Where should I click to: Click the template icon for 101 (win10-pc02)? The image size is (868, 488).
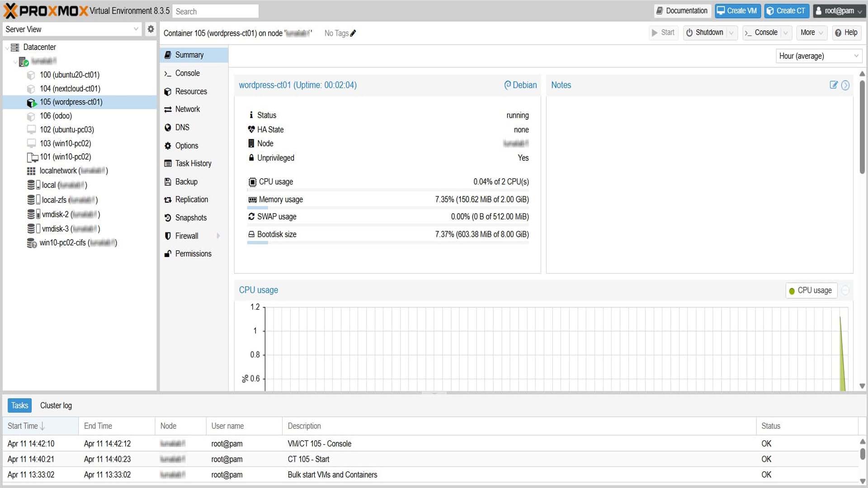coord(32,157)
